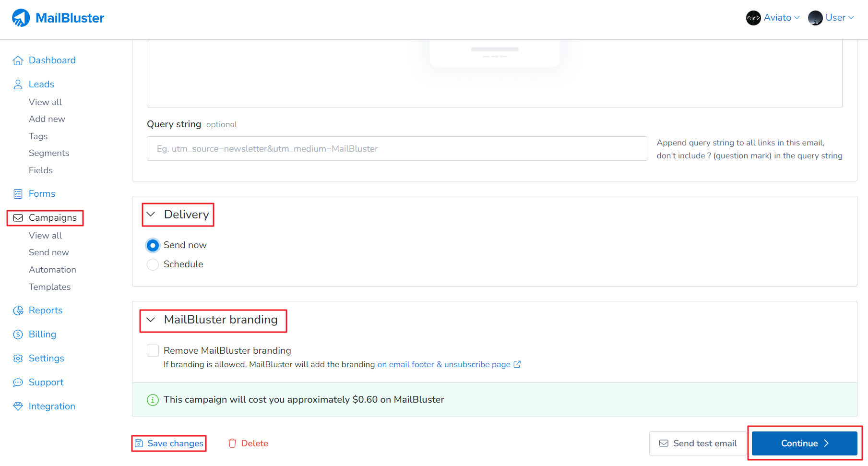
Task: Open Forms in the sidebar
Action: coord(42,194)
